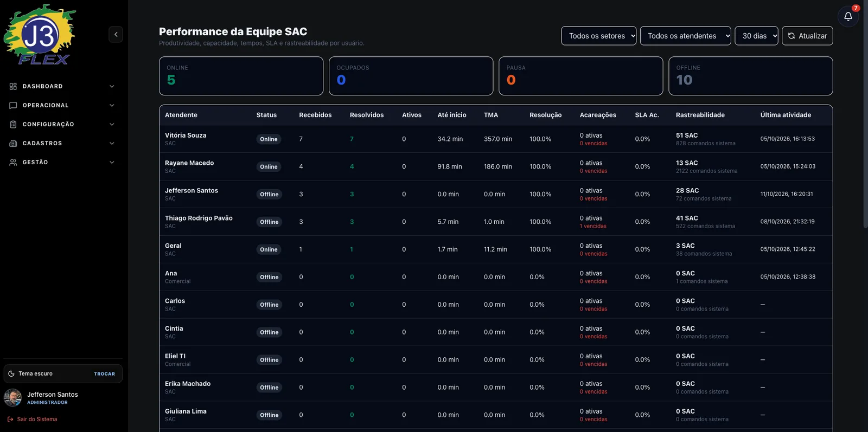Click Thiago Rodrigo Pavão in the table

coord(199,218)
